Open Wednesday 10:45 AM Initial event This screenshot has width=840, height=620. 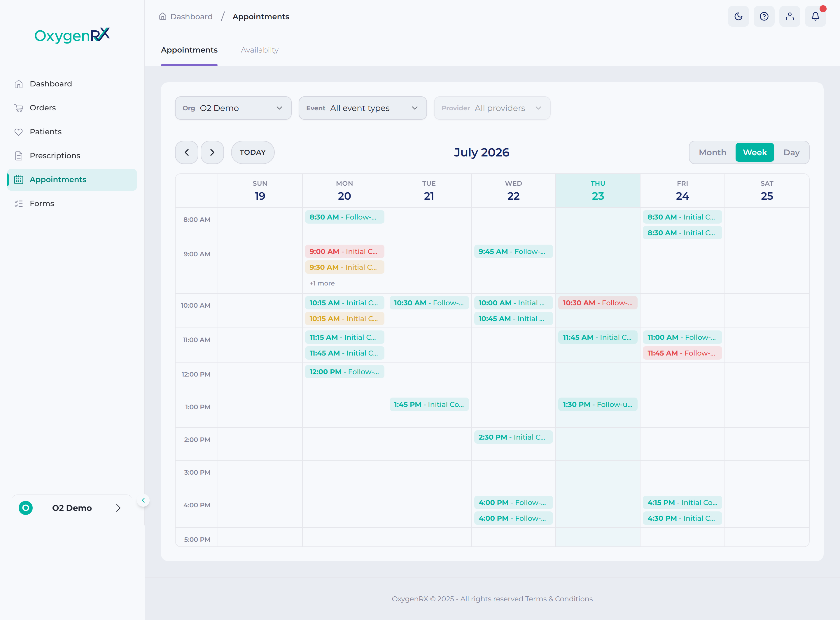point(513,319)
